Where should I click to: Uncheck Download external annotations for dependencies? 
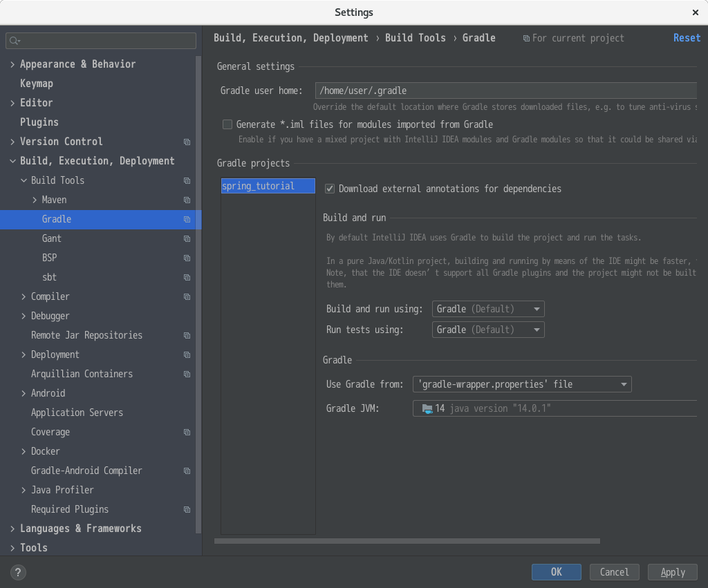point(330,189)
